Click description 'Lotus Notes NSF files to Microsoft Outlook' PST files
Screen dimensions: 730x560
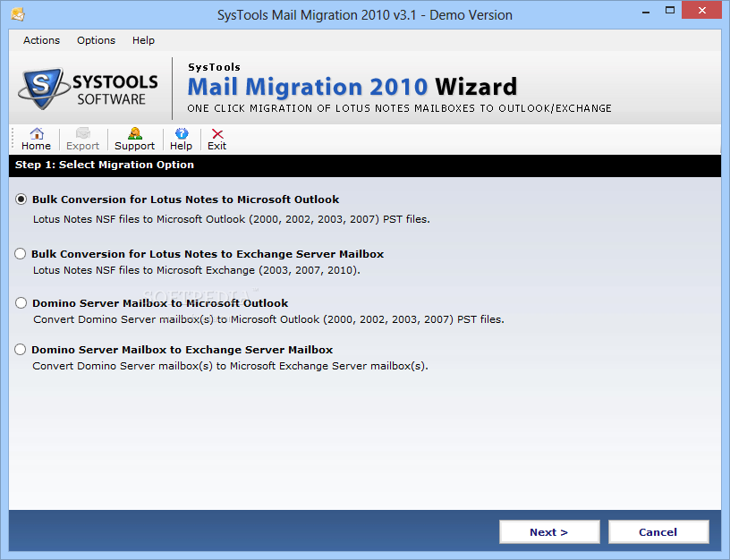pos(232,219)
